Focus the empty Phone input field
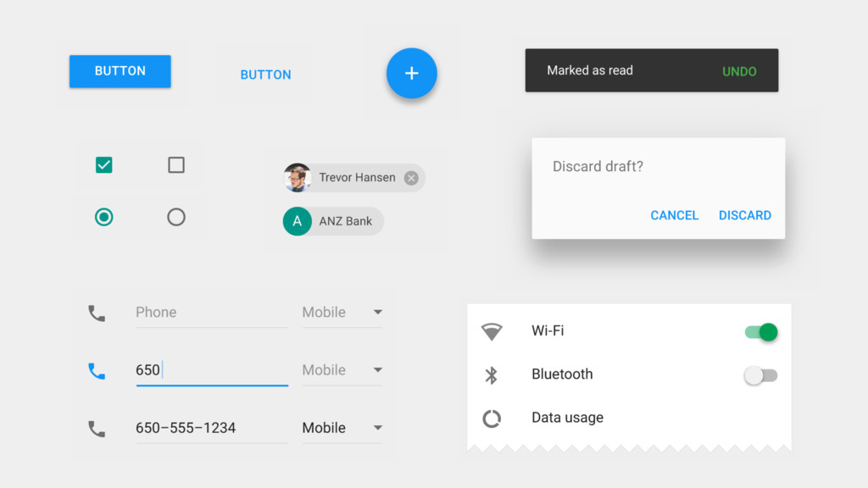The height and width of the screenshot is (488, 868). [x=212, y=313]
